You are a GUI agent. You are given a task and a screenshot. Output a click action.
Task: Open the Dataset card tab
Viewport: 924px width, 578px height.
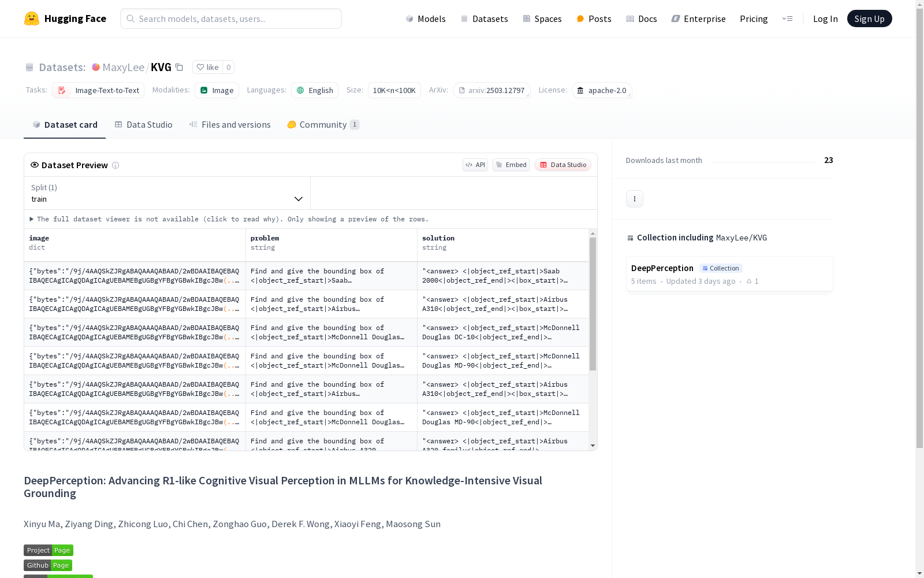coord(65,125)
